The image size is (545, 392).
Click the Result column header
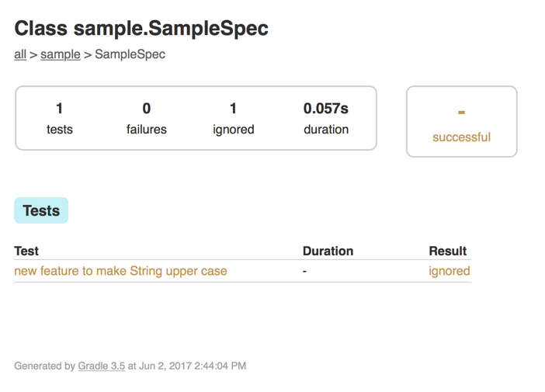pyautogui.click(x=448, y=252)
